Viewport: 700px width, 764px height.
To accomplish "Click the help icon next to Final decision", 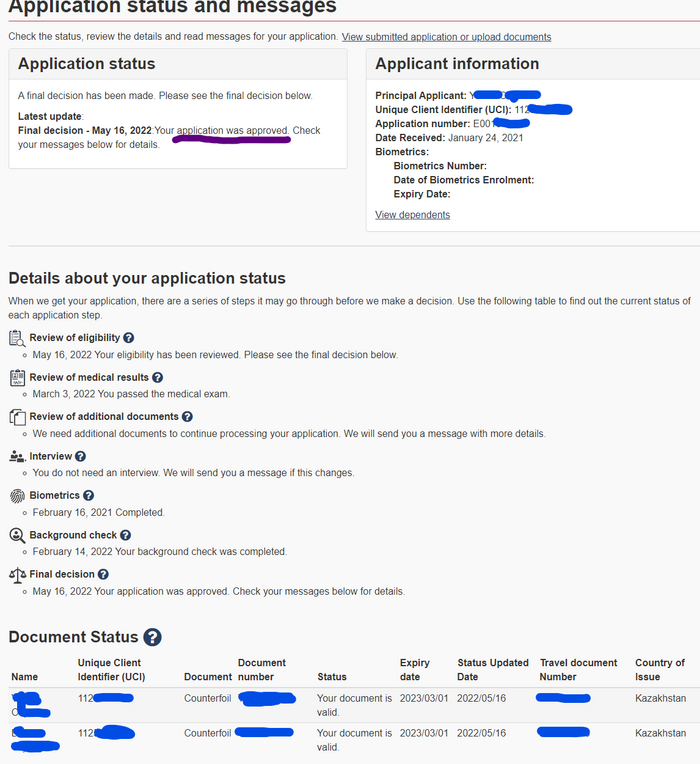I will [x=103, y=574].
